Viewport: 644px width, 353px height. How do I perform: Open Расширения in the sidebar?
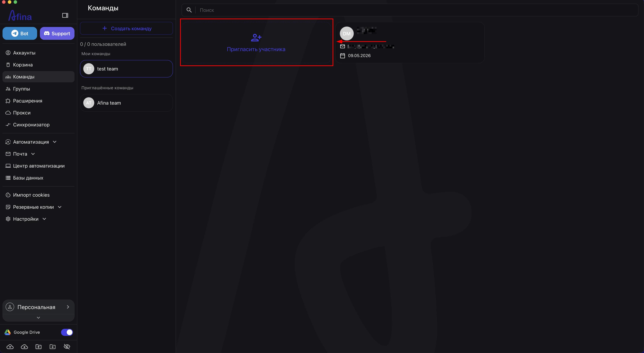pyautogui.click(x=39, y=101)
